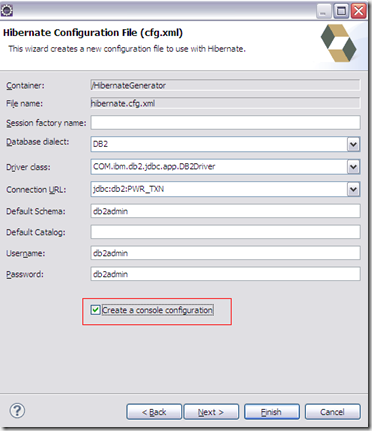Screen dimensions: 372x431
Task: Click the 'Default Schema:' label
Action: click(36, 211)
